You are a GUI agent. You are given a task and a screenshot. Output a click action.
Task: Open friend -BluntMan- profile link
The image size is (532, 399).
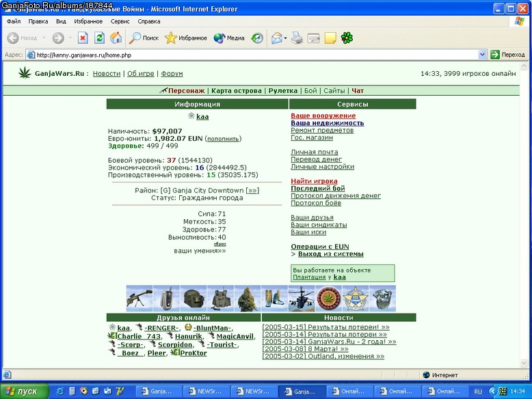(213, 328)
